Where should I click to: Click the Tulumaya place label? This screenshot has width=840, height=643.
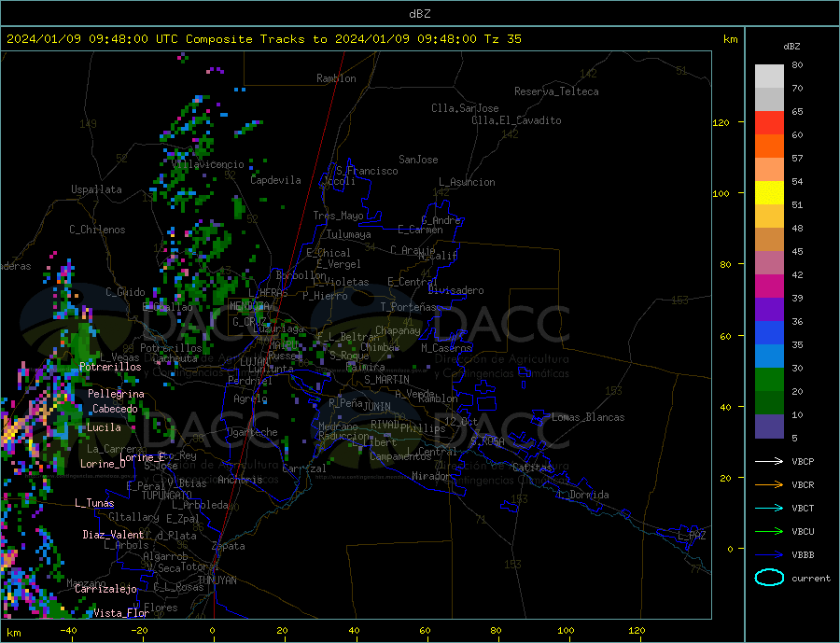tap(349, 234)
